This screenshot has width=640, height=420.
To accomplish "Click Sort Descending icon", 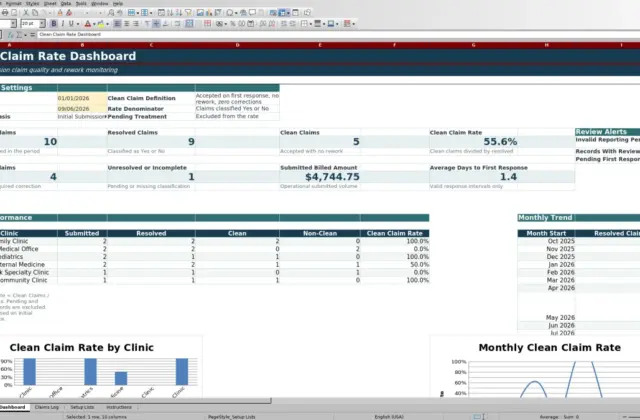I will click(179, 13).
